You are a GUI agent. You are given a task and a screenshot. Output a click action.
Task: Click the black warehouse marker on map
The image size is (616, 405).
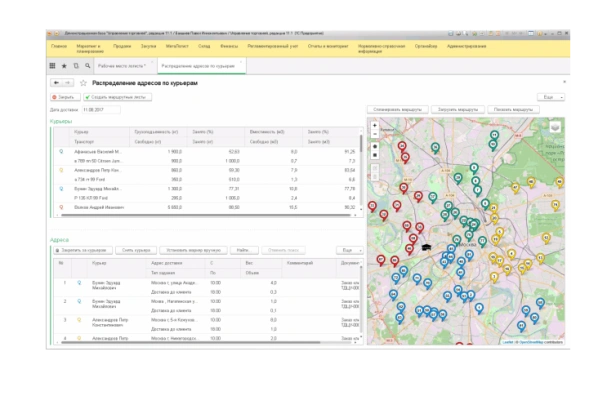[424, 245]
